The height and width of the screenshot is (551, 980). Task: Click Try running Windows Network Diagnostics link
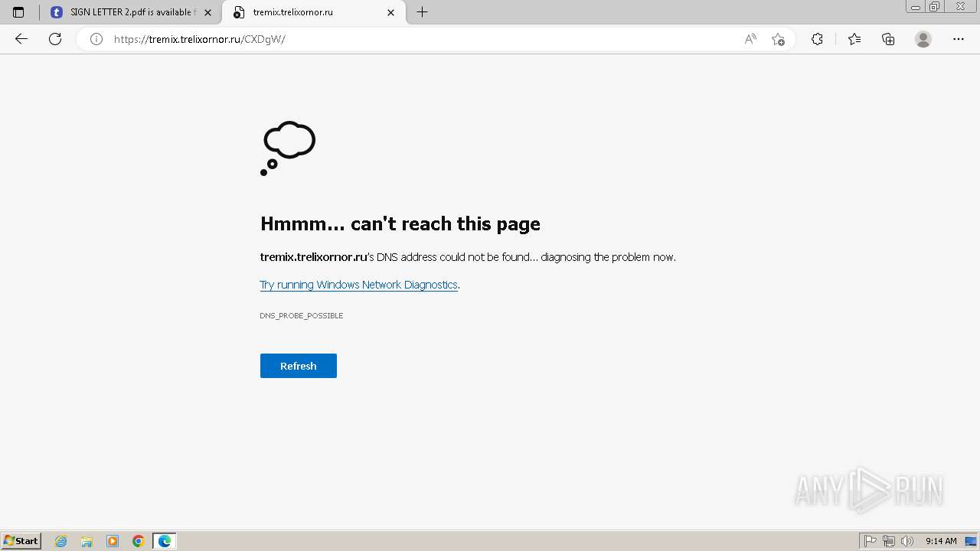click(358, 285)
